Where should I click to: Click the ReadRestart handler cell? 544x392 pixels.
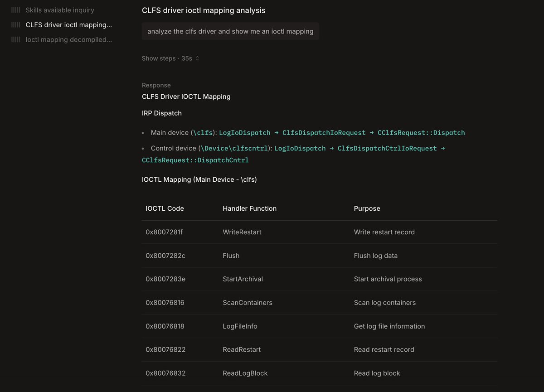pos(242,350)
